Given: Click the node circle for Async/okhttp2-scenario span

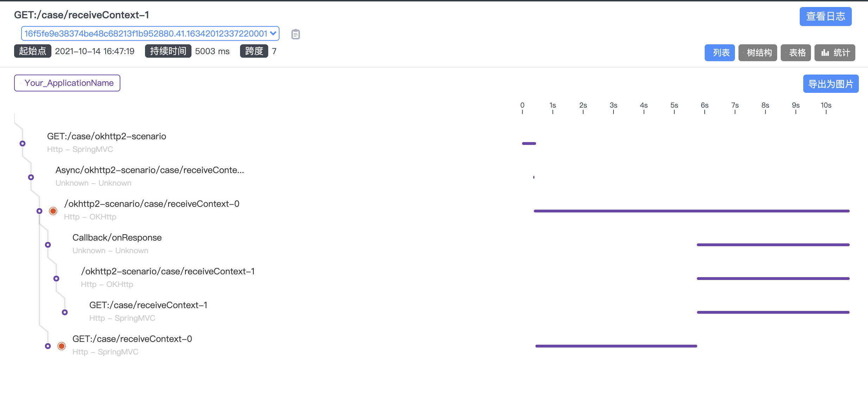Looking at the screenshot, I should click(x=31, y=177).
